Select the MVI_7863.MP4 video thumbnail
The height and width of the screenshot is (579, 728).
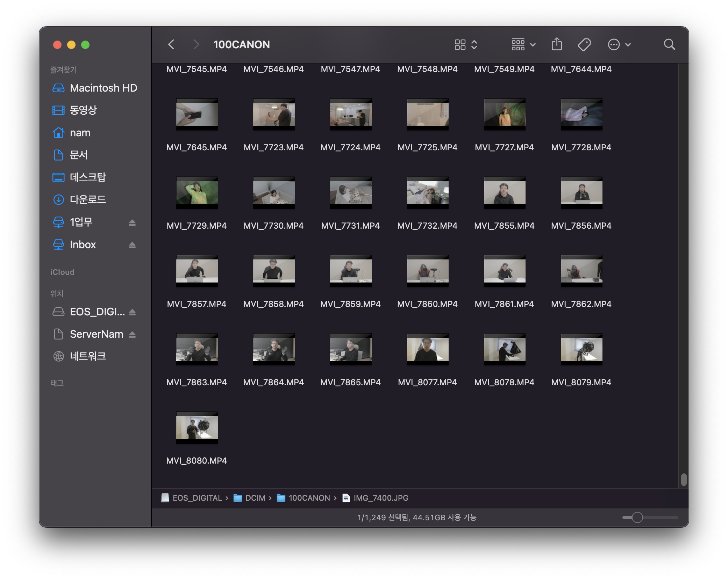(197, 349)
